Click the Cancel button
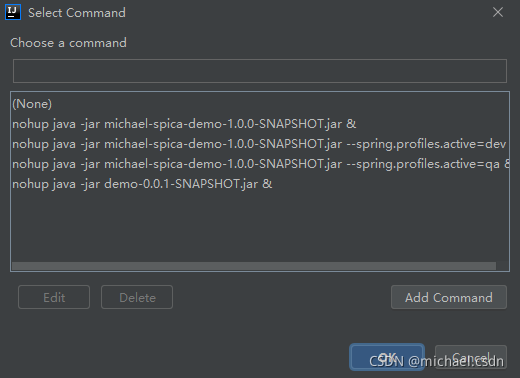Image resolution: width=520 pixels, height=378 pixels. coord(471,357)
